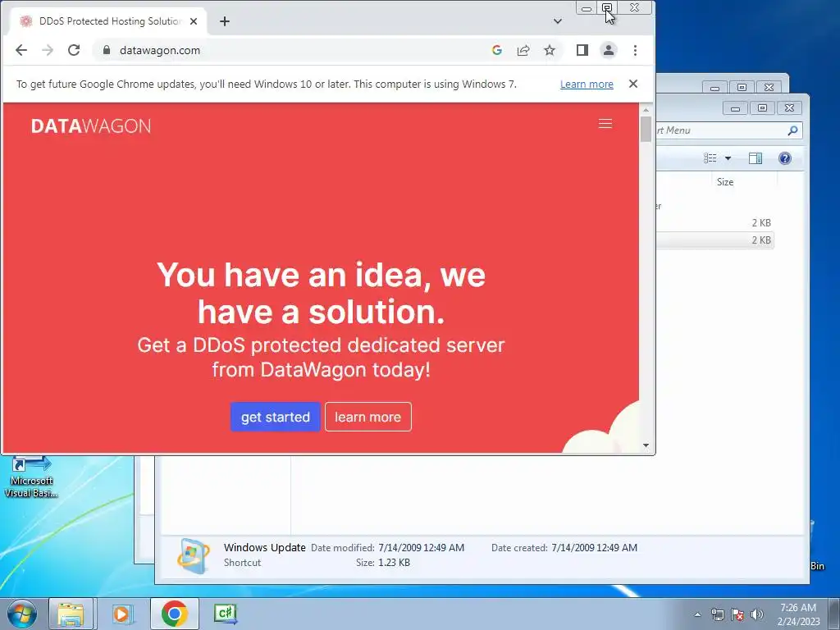Open a new Chrome tab
This screenshot has height=630, width=840.
point(225,21)
